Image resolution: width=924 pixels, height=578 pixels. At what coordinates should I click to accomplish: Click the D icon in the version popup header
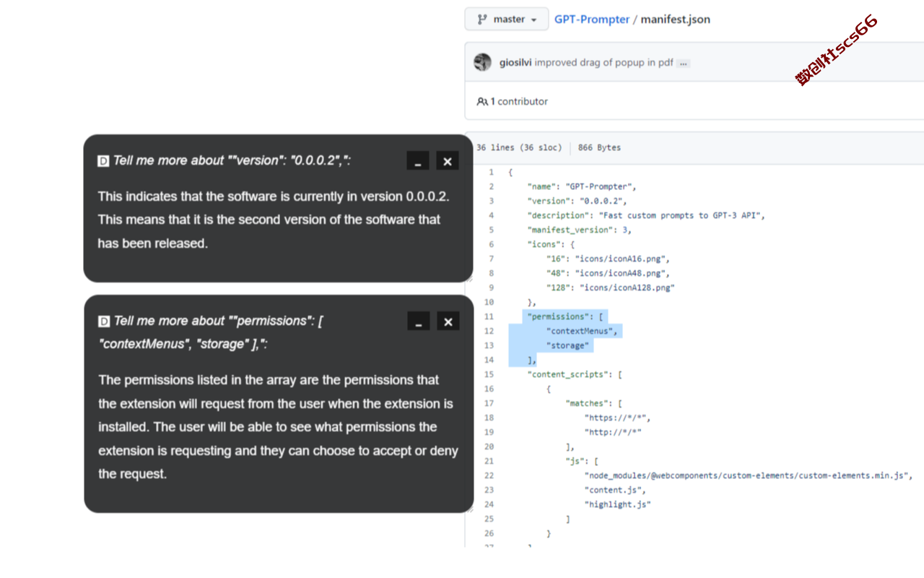coord(103,161)
